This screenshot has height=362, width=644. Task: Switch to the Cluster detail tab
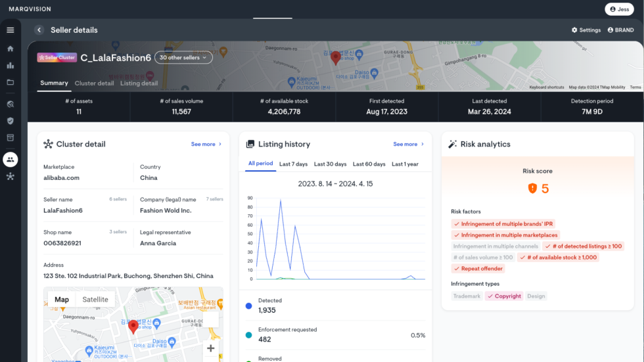(94, 83)
